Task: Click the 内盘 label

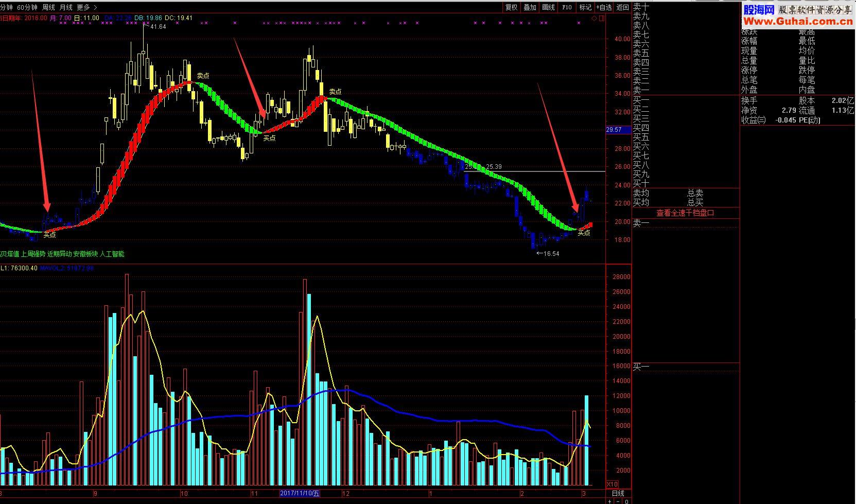Action: tap(807, 90)
